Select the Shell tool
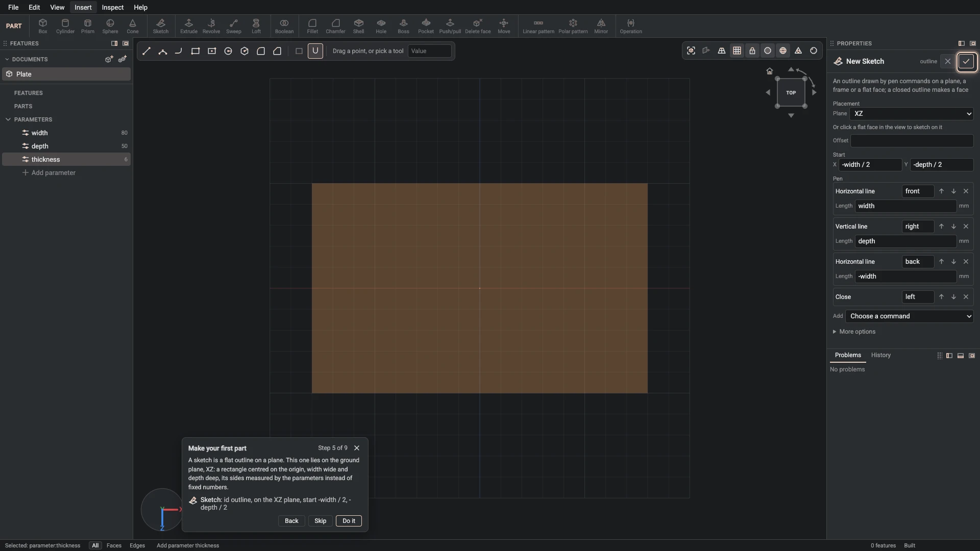This screenshot has height=551, width=980. [x=359, y=26]
